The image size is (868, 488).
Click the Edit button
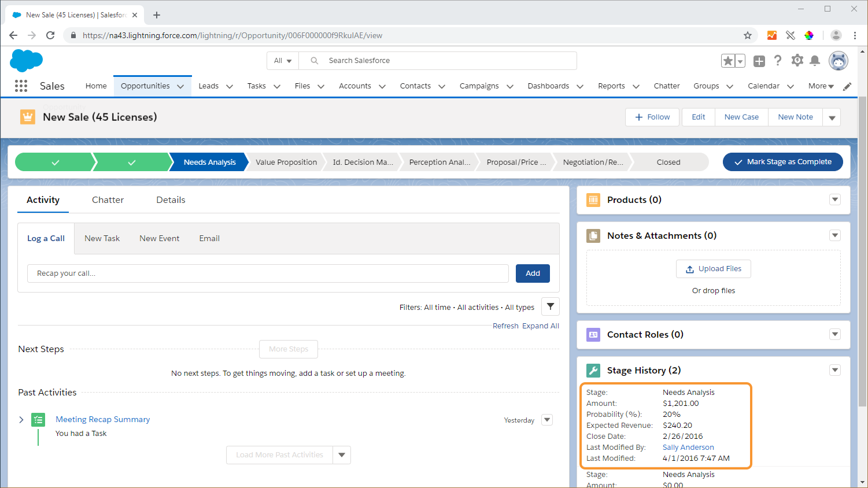coord(699,117)
